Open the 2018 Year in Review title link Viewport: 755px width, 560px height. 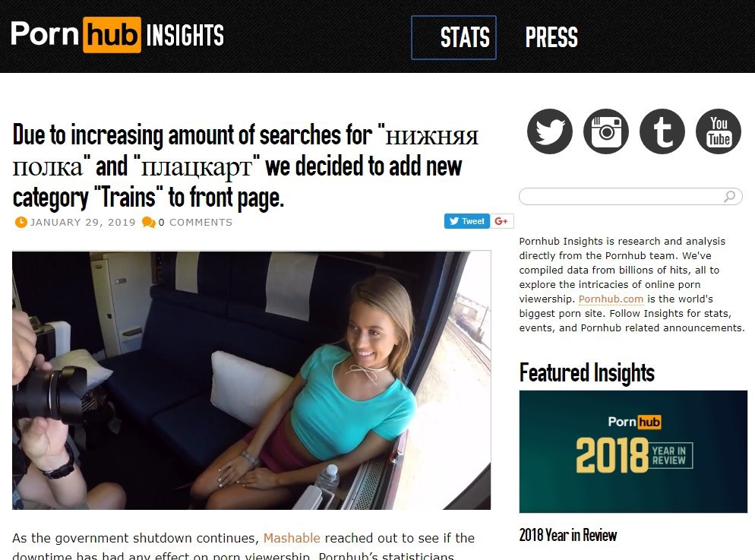pos(567,535)
